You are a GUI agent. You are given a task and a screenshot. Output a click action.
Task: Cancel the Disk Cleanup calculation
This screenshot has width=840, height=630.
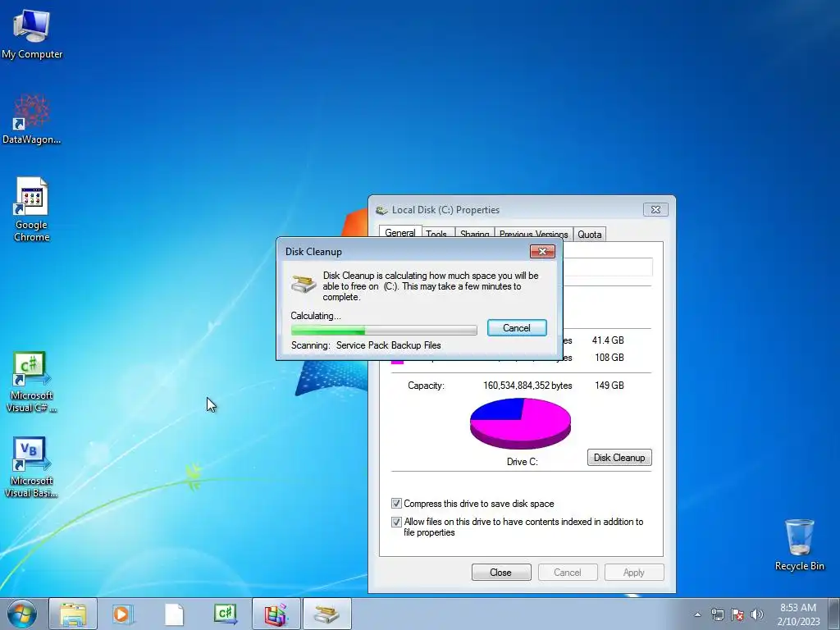[x=517, y=328]
